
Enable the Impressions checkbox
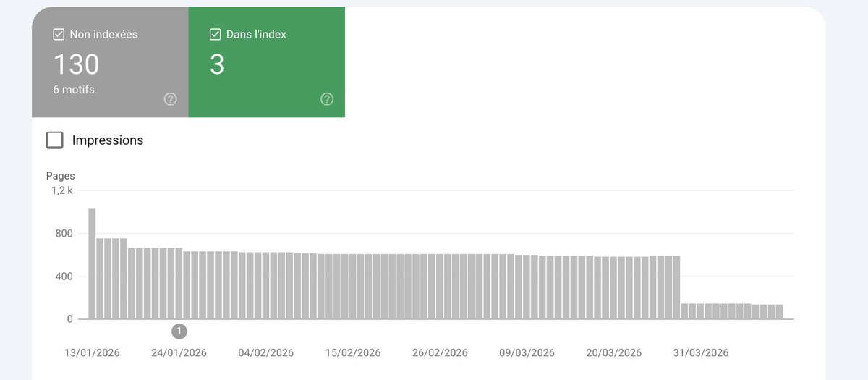pos(55,140)
